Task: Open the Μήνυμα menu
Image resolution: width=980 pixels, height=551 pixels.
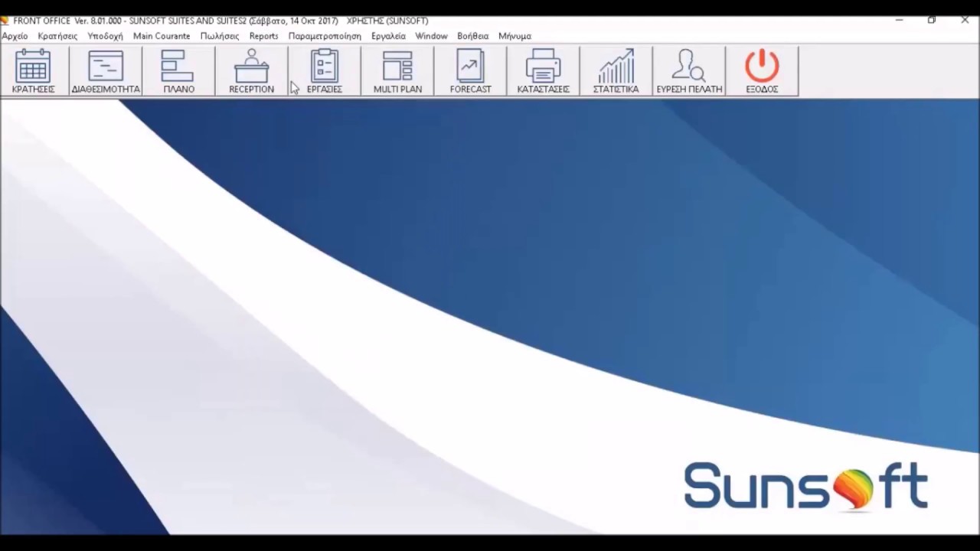Action: (x=514, y=36)
